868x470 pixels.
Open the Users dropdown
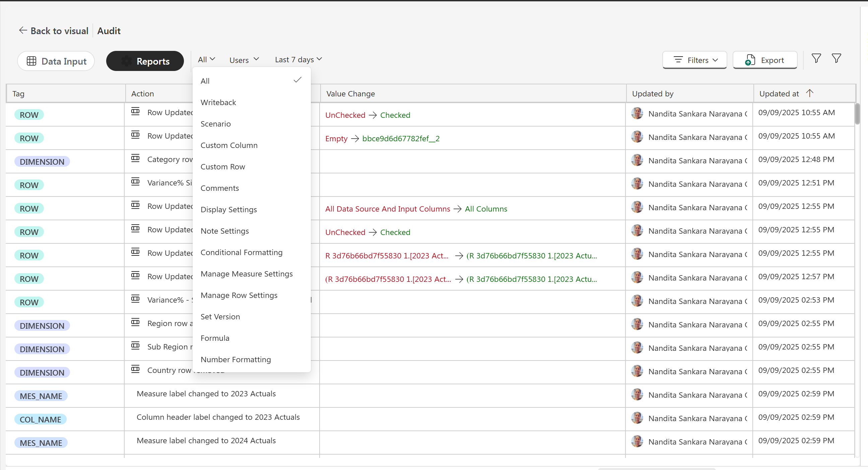tap(244, 60)
